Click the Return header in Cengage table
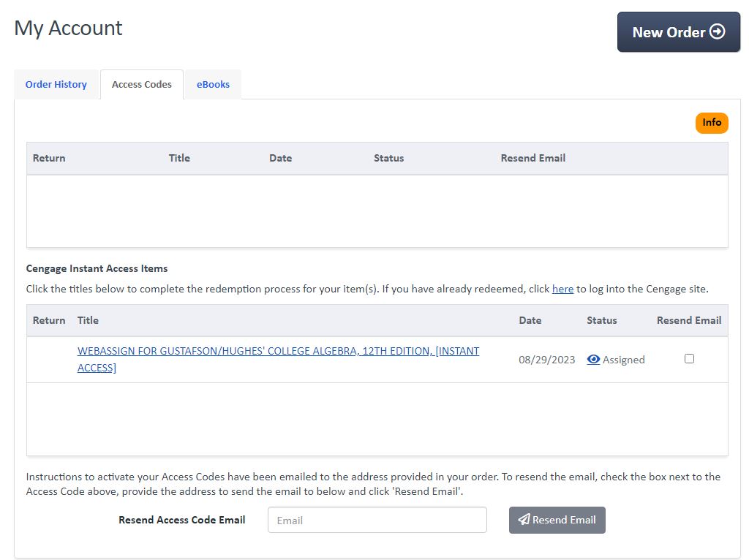Image resolution: width=749 pixels, height=560 pixels. (x=49, y=320)
